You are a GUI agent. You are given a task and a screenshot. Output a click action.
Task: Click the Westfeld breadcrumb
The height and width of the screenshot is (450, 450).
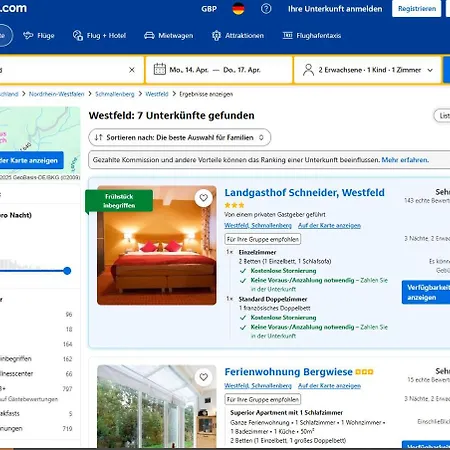click(x=157, y=94)
